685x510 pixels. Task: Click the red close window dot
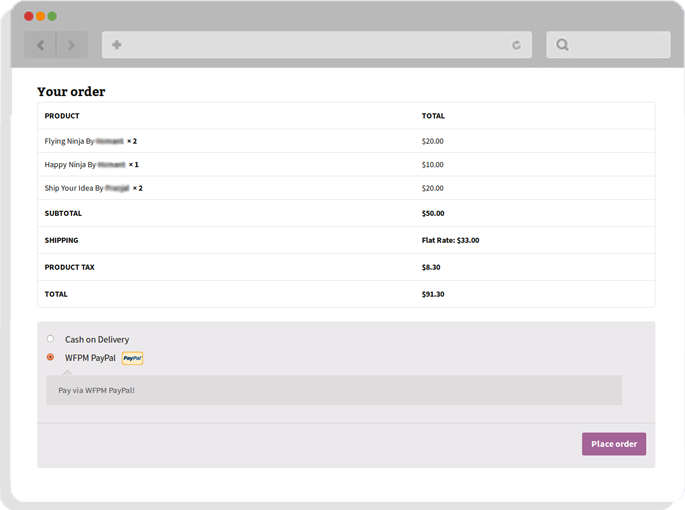tap(29, 16)
